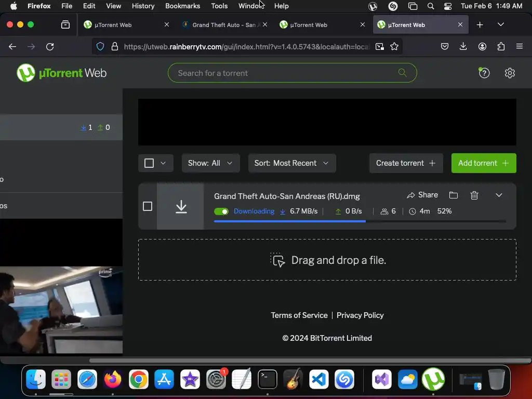Viewport: 532px width, 399px height.
Task: Launch Visual Studio Code from dock
Action: (318, 379)
